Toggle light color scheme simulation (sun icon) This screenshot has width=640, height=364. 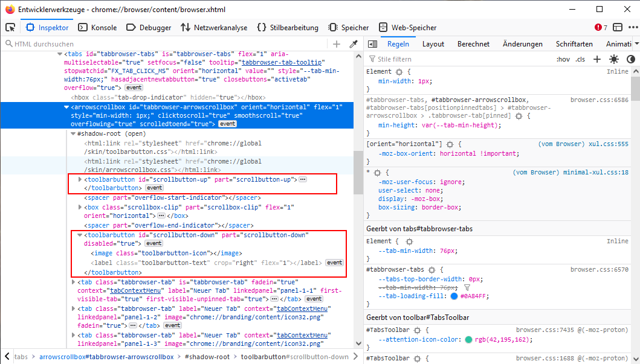pos(614,59)
